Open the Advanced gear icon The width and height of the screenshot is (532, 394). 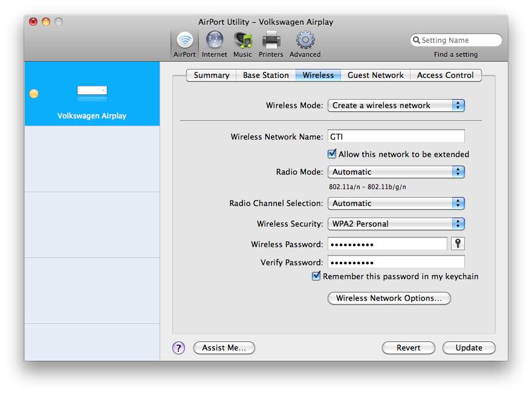[305, 44]
